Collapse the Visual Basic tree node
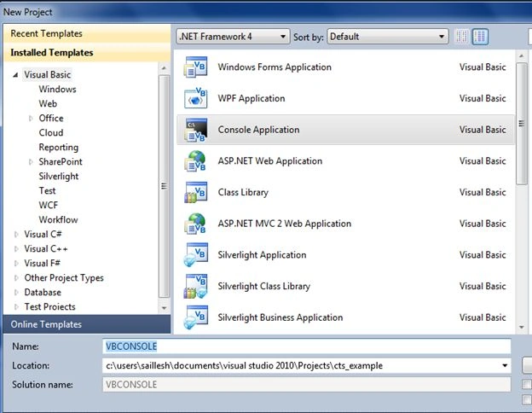 [x=15, y=75]
